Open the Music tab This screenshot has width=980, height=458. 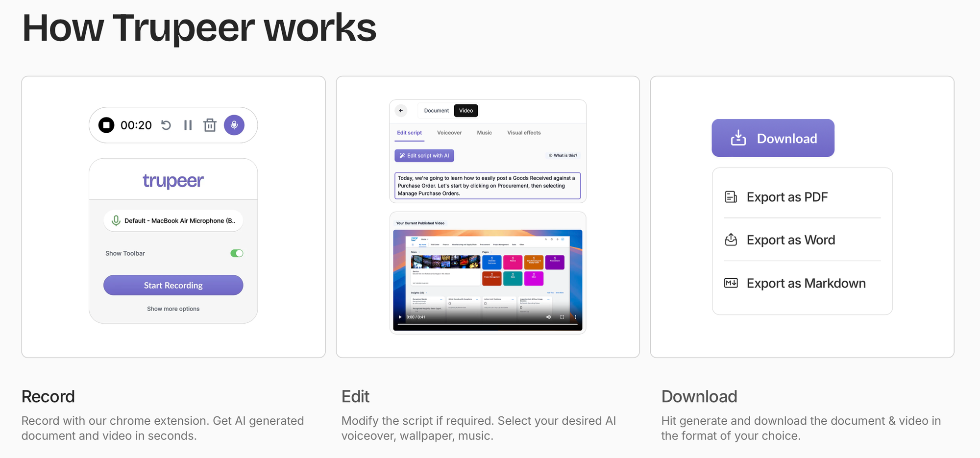pyautogui.click(x=484, y=133)
